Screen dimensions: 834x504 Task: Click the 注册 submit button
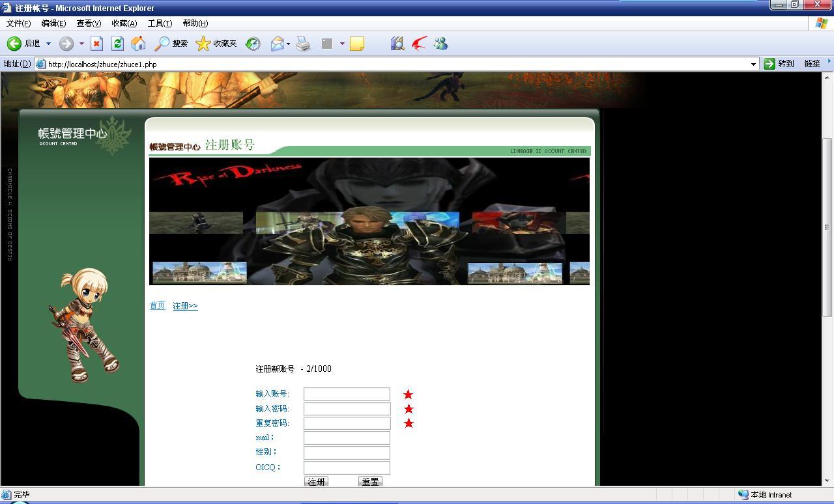click(x=316, y=482)
